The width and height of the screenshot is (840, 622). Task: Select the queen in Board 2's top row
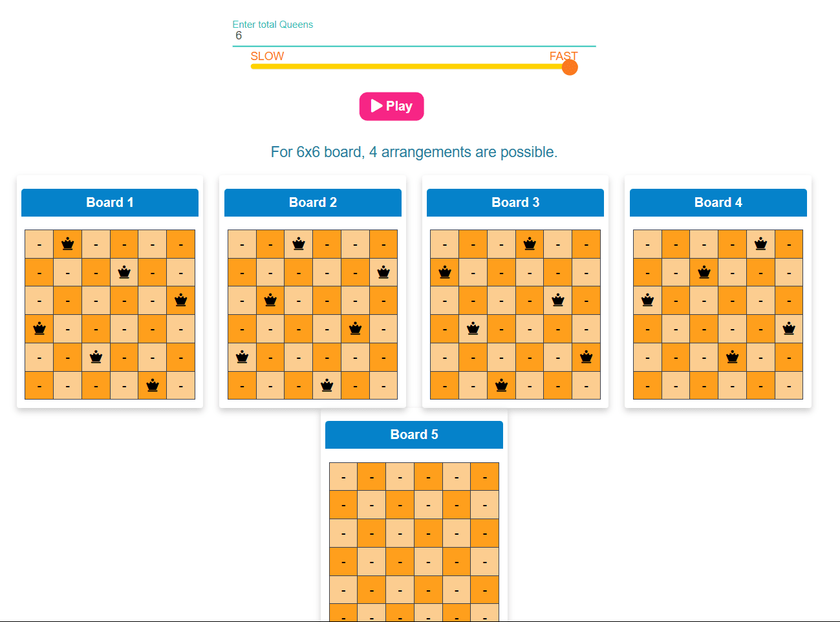299,244
